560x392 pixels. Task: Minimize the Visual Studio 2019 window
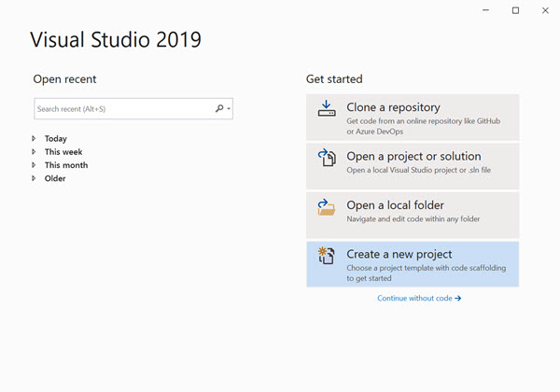(485, 10)
